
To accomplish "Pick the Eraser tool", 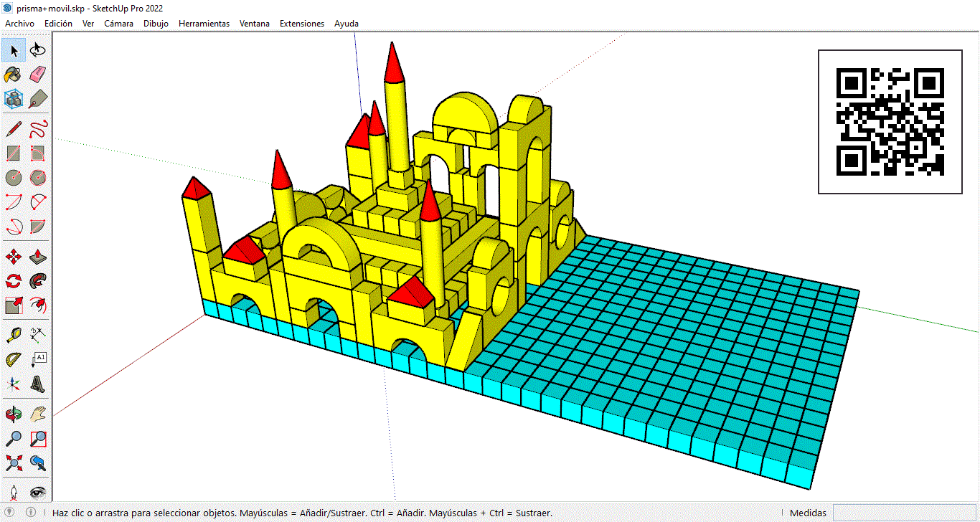I will point(38,75).
